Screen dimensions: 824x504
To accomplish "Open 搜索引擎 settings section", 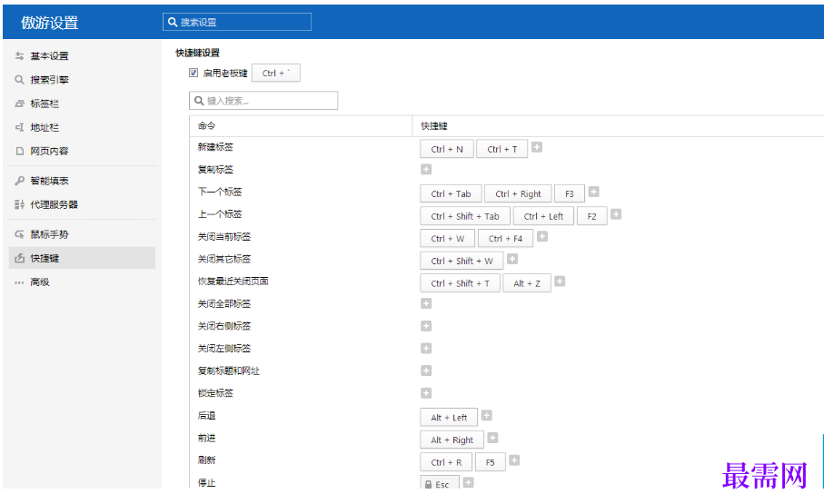I will pos(82,79).
